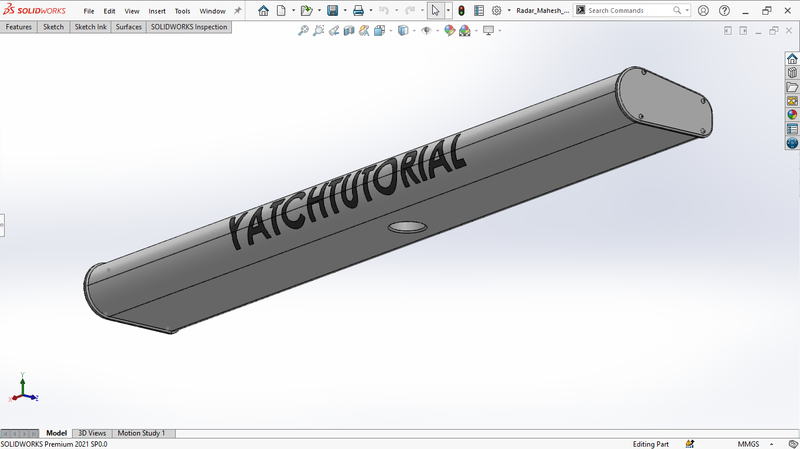Click the Undo arrow icon

tap(384, 10)
